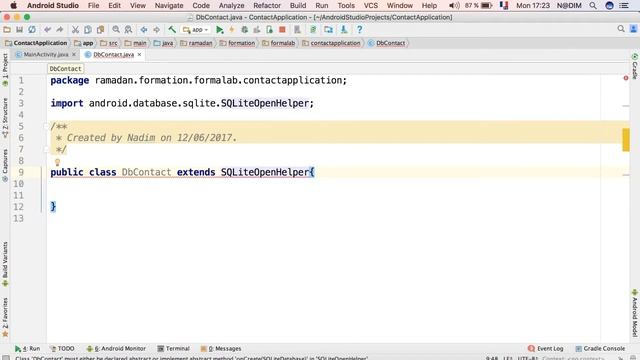Click the Make Project hammer icon
This screenshot has height=360, width=640.
point(172,30)
